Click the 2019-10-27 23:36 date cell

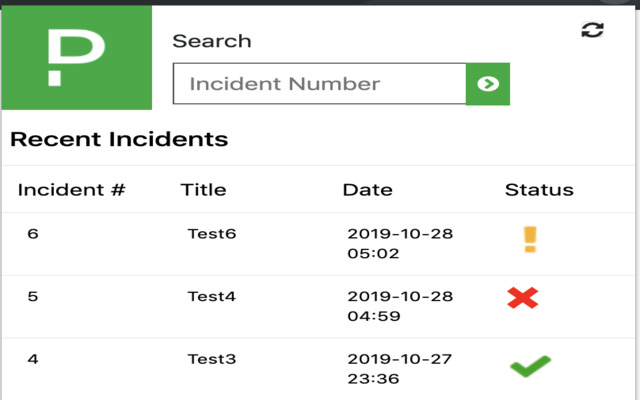pyautogui.click(x=399, y=367)
